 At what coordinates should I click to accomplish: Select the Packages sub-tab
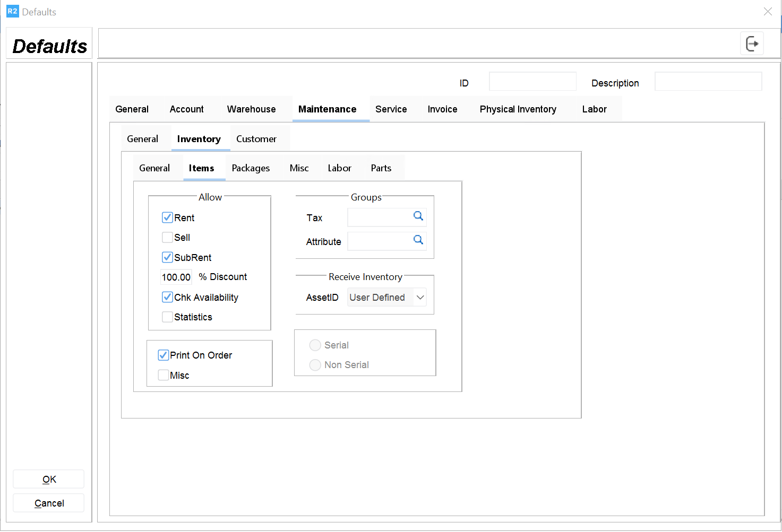[251, 168]
